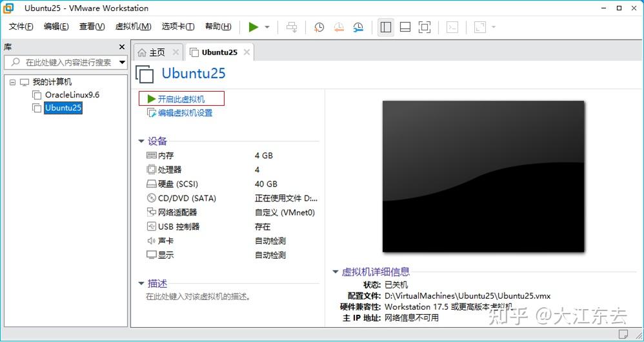Click the 4 GB memory value

point(264,156)
